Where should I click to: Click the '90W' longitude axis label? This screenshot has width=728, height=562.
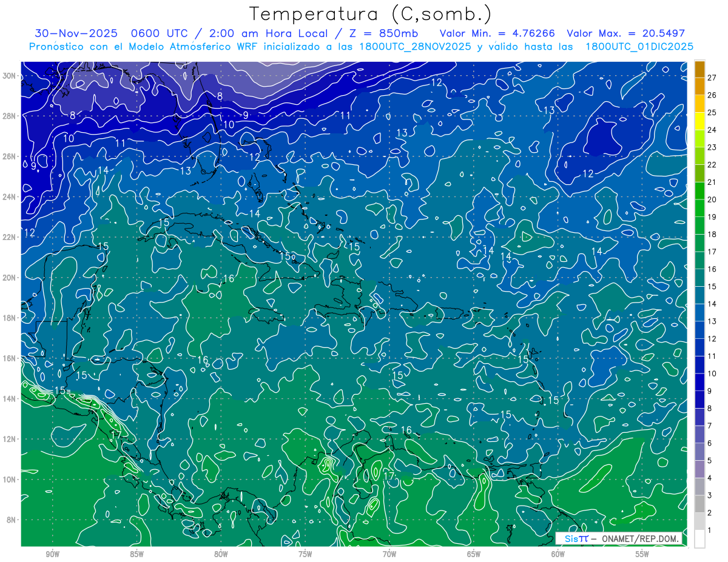point(52,554)
